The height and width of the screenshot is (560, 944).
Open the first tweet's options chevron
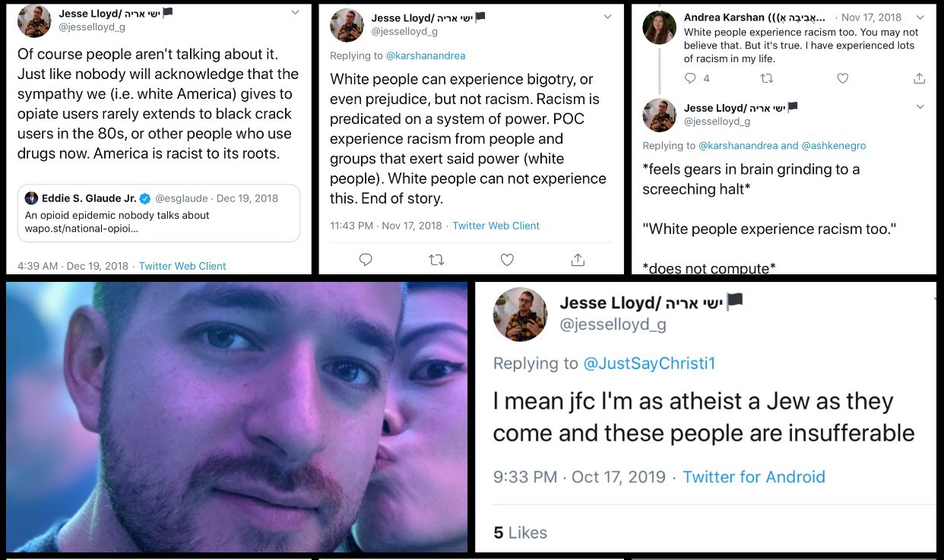[295, 13]
